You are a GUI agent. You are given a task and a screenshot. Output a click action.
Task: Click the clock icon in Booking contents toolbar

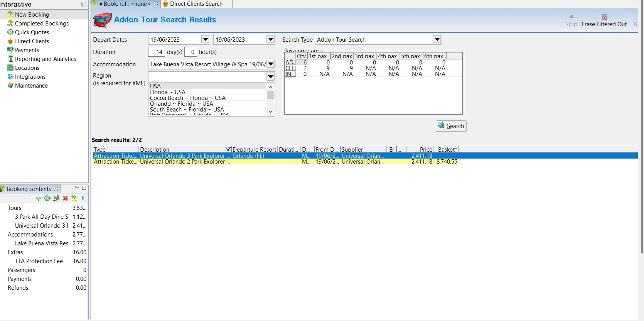47,198
